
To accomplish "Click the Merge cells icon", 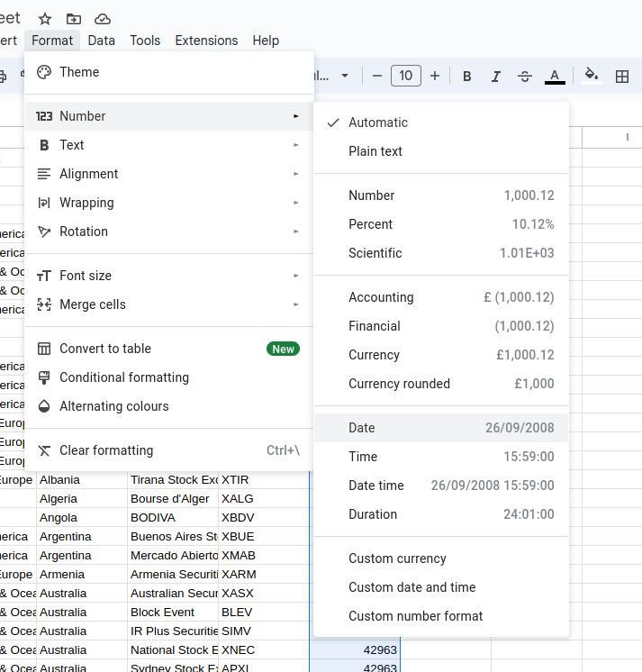I will tap(44, 304).
